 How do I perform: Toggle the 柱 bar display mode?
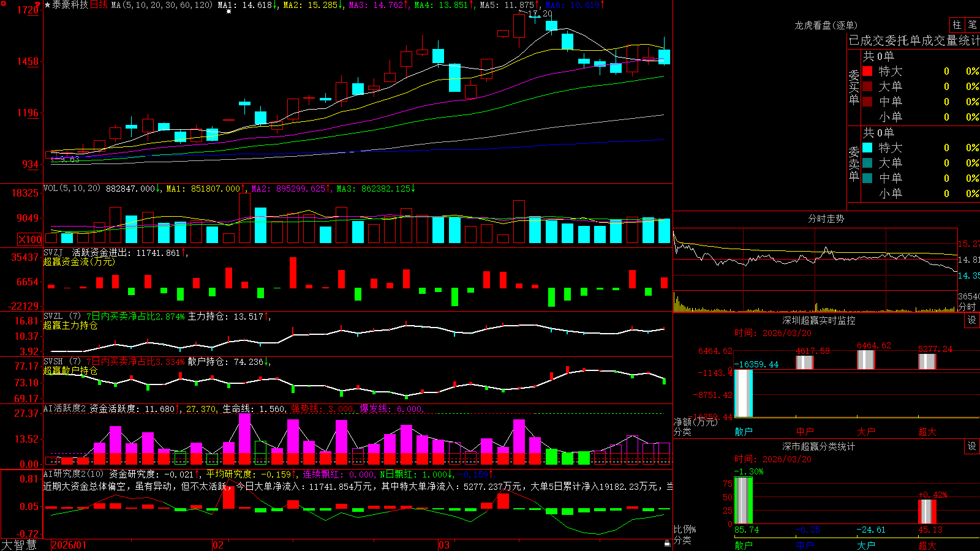click(957, 24)
